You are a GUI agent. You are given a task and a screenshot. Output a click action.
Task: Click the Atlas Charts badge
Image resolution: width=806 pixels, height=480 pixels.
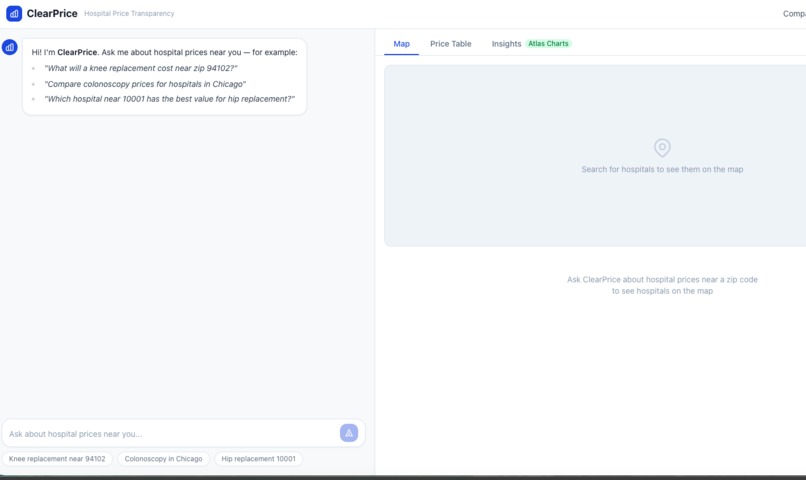click(548, 44)
